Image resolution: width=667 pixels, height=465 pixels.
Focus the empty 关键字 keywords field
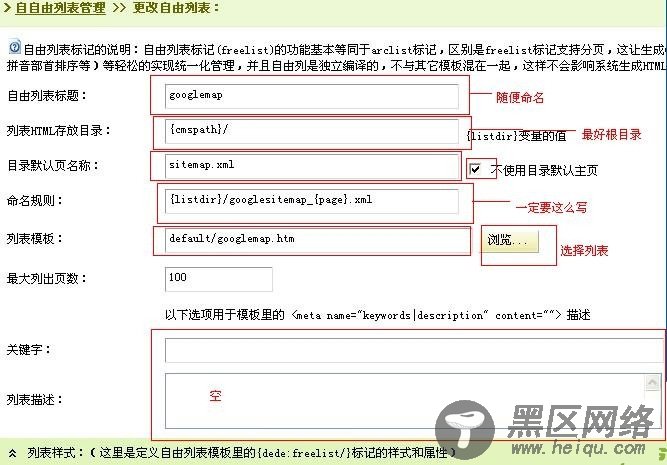[414, 350]
